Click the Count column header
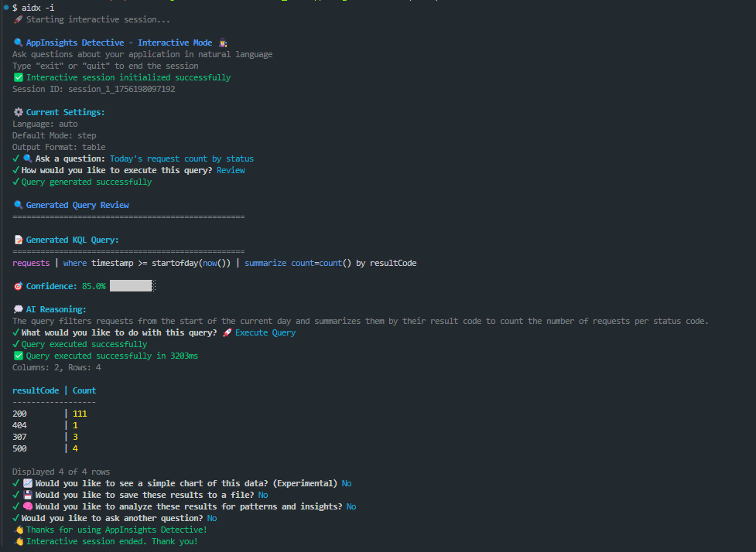The width and height of the screenshot is (756, 552). pos(84,390)
